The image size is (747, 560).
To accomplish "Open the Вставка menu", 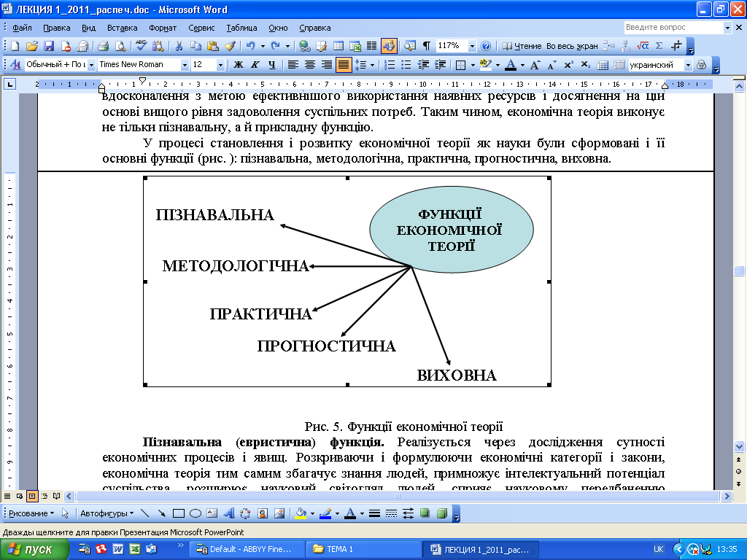I will pyautogui.click(x=122, y=28).
